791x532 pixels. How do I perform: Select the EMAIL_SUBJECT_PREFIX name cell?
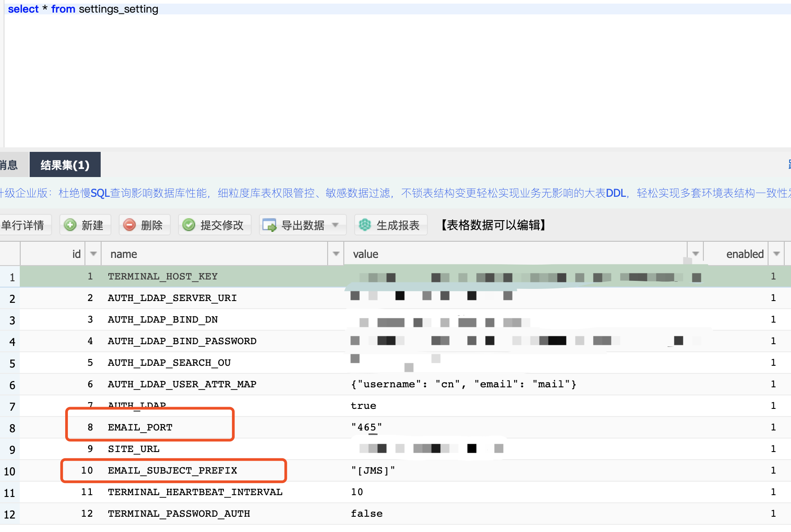[x=172, y=470]
